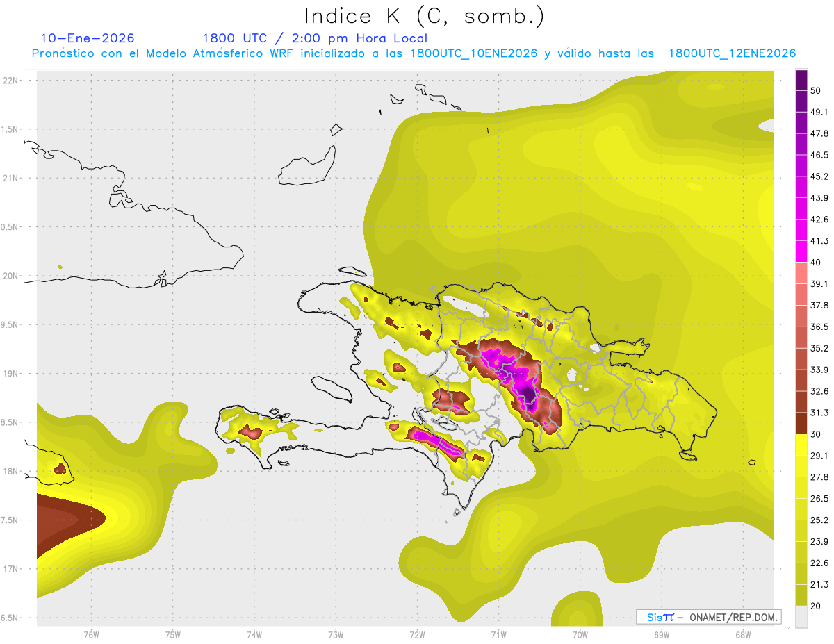
Task: Click the longitude label "70W"
Action: [580, 634]
